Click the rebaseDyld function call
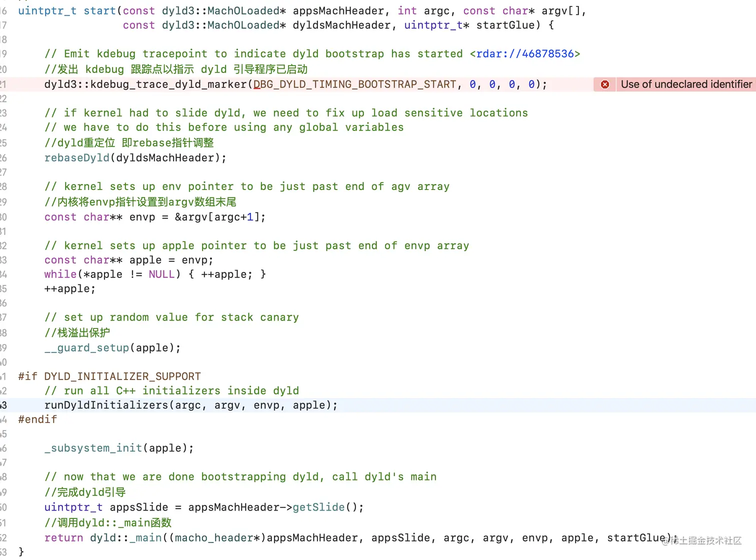 (x=77, y=158)
